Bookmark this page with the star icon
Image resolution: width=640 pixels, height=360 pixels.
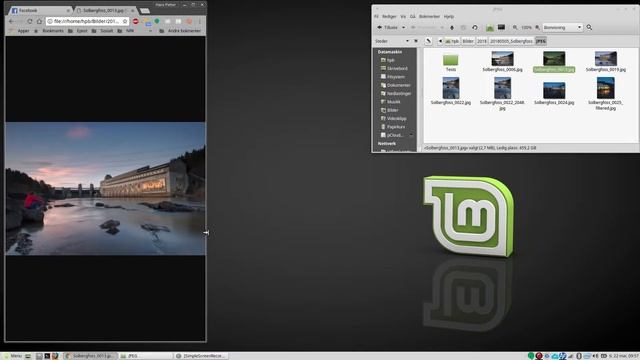125,21
